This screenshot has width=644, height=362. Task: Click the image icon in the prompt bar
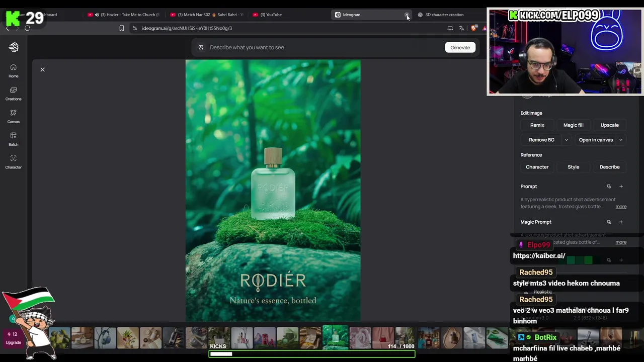(x=201, y=47)
